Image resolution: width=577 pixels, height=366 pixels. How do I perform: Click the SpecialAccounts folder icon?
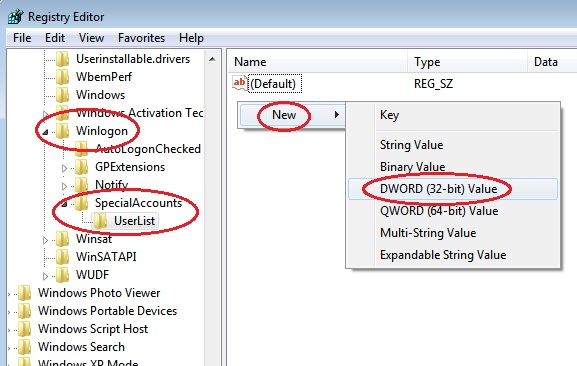click(82, 203)
